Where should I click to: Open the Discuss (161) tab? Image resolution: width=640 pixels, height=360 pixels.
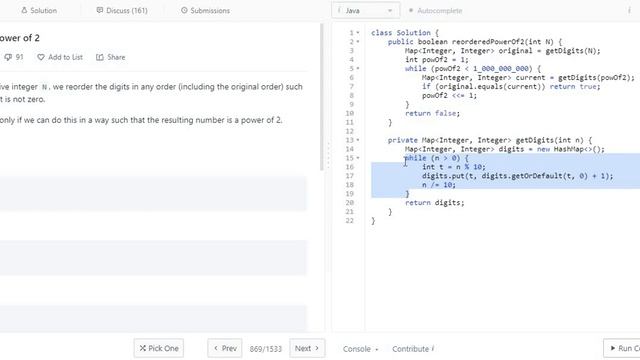122,11
